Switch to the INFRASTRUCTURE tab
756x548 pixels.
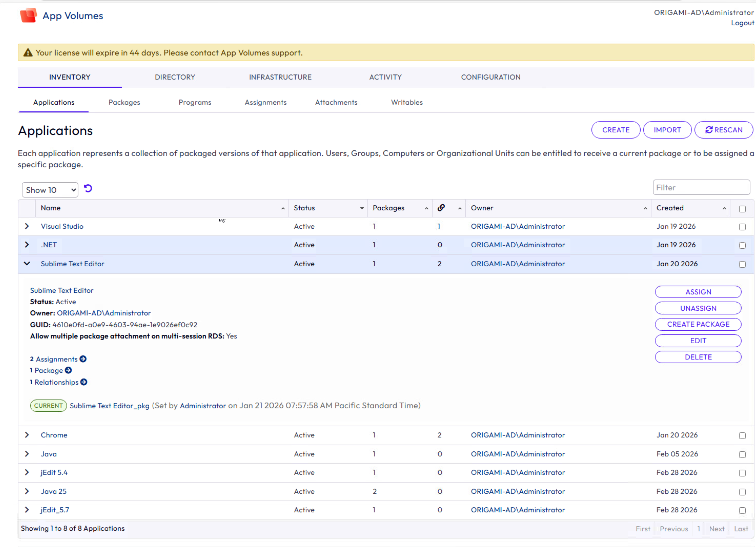(x=280, y=77)
